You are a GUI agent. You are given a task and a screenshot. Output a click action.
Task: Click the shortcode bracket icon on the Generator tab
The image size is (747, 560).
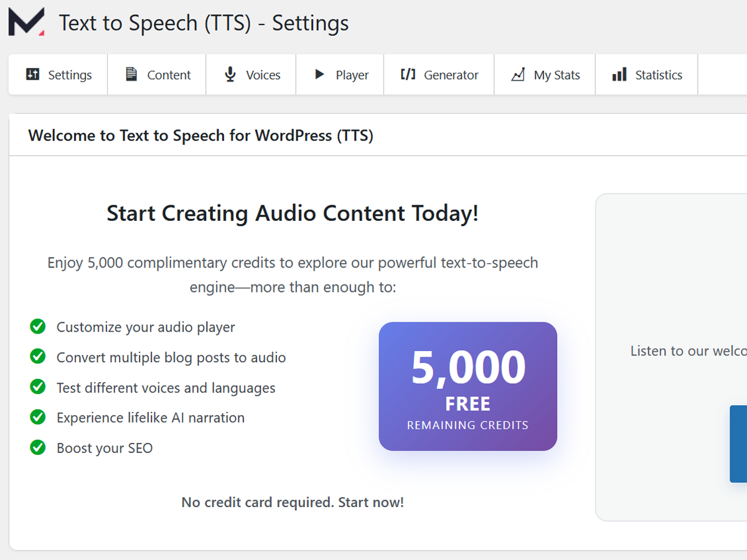[x=408, y=75]
